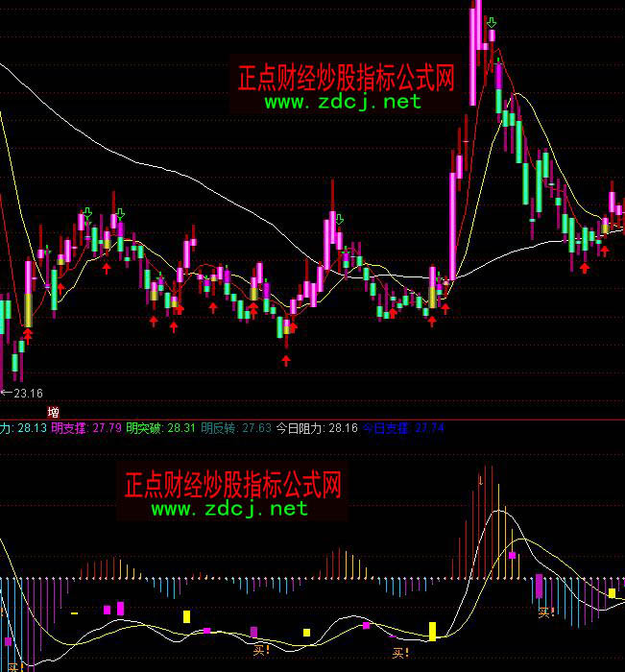
Task: Click the tallest magenta candlestick at the price peak
Action: [475, 48]
